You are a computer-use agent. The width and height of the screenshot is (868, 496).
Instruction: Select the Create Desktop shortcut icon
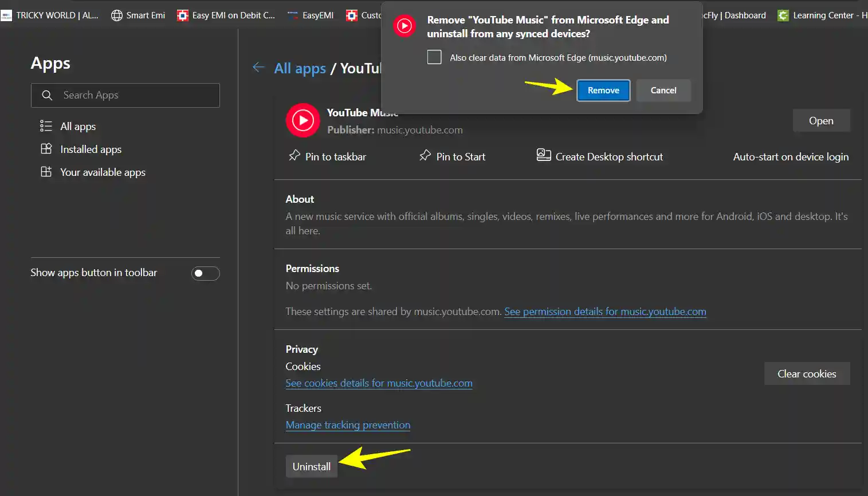point(543,155)
